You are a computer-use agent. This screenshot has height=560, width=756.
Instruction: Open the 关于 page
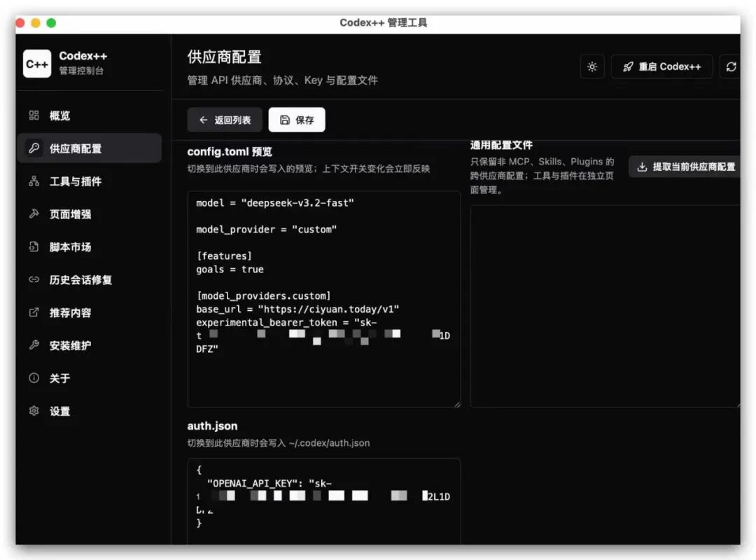(89, 378)
